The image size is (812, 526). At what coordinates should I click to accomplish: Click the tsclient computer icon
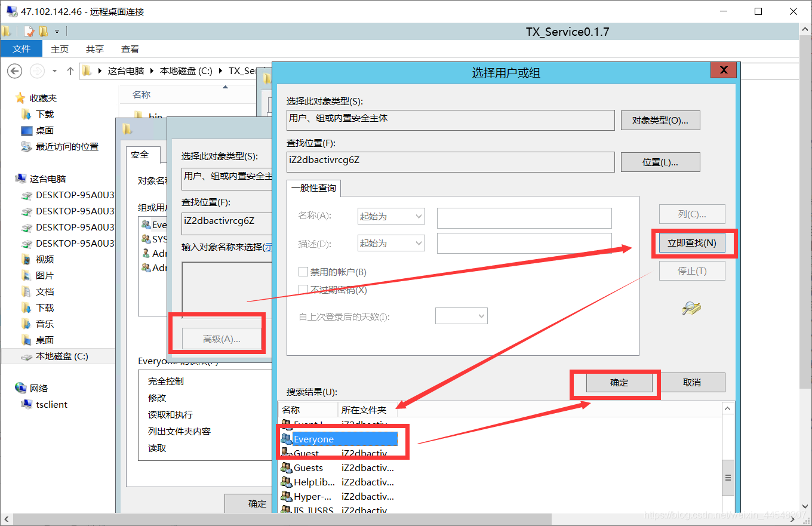pos(26,404)
